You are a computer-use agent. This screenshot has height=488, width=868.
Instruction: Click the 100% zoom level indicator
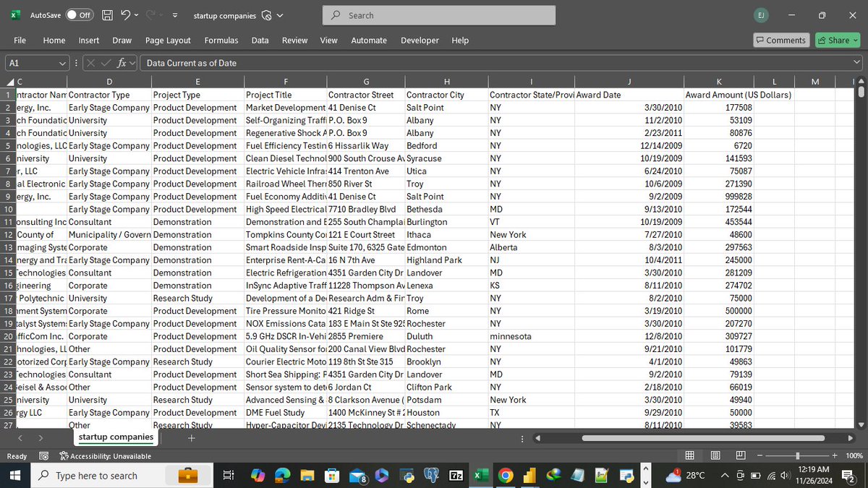tap(854, 456)
